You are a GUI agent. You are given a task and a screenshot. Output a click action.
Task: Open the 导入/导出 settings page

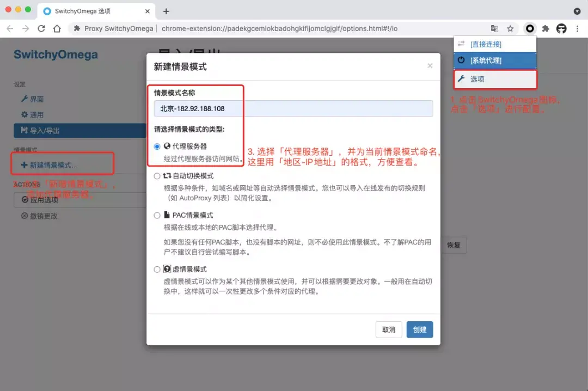80,131
